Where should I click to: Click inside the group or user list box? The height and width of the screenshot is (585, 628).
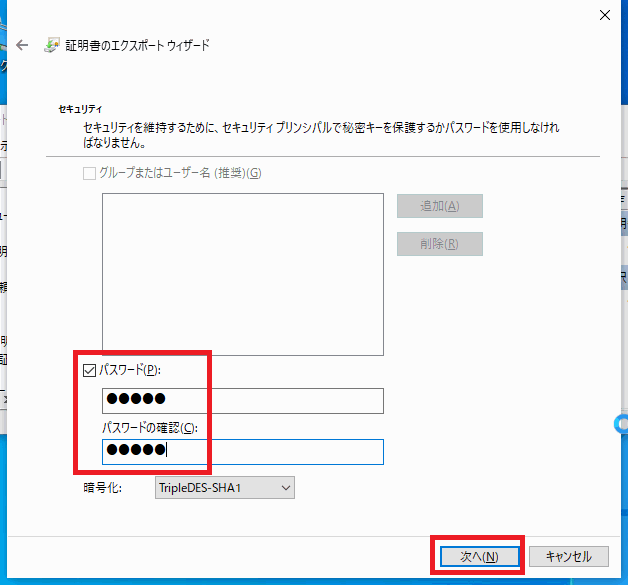(x=243, y=274)
